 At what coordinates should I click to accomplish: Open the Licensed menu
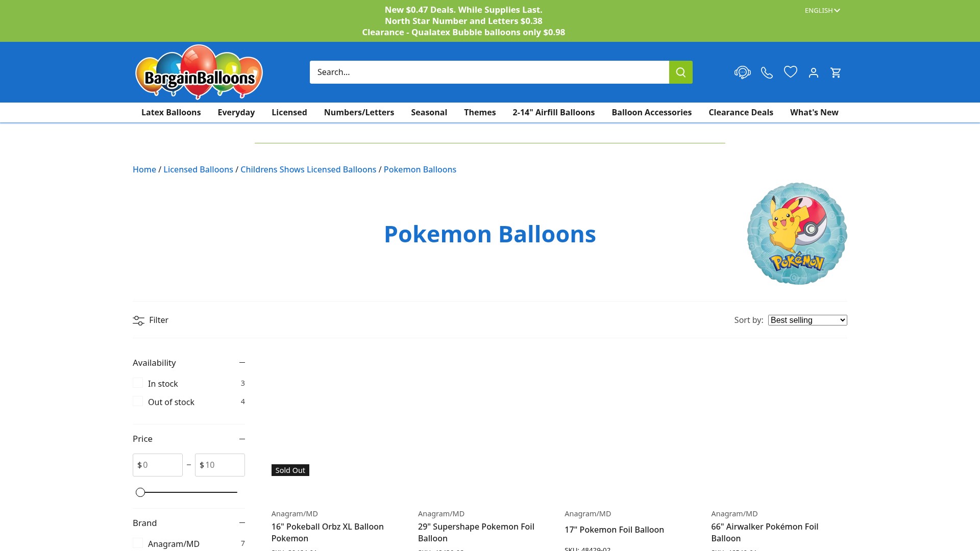tap(289, 112)
